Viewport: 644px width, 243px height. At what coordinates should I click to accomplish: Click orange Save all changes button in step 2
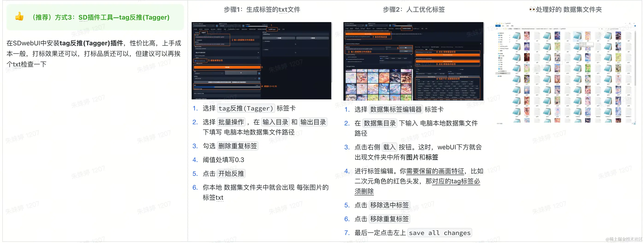tap(368, 34)
